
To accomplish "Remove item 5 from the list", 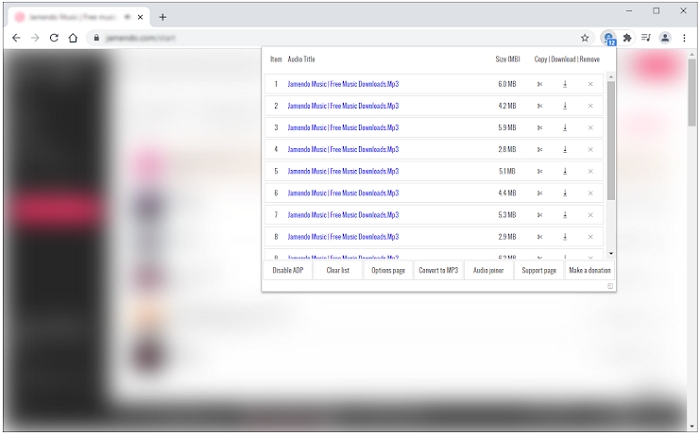I will click(x=590, y=171).
